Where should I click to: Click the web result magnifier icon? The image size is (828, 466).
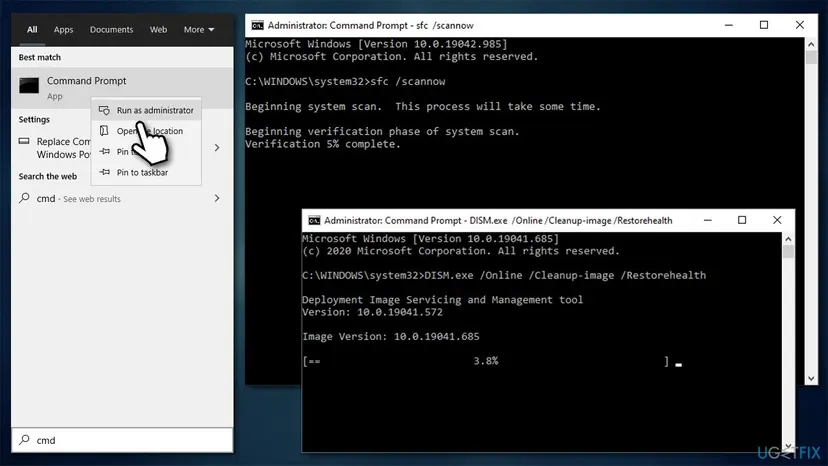tap(24, 198)
